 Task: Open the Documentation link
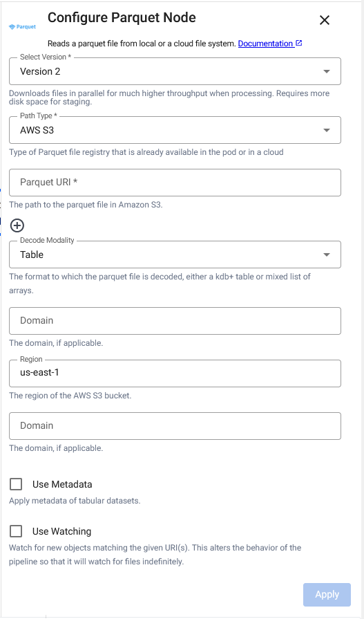(x=265, y=44)
